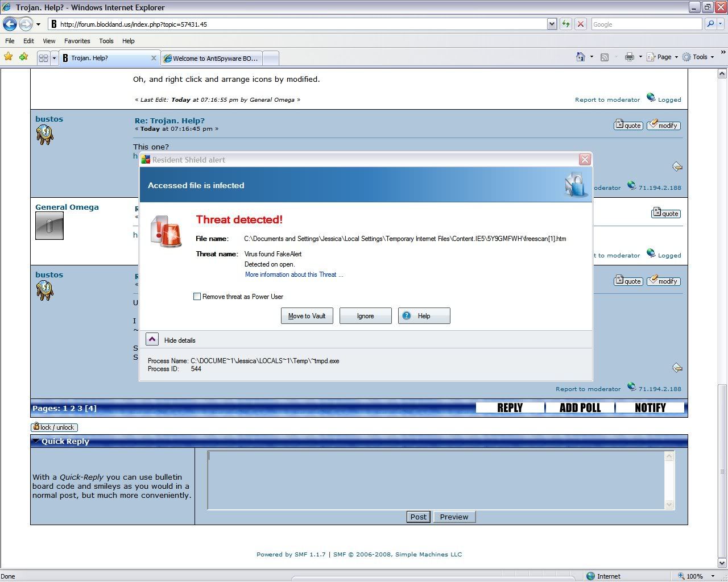Click the Add to Favorites icon
Screen dimensions: 728x582
point(23,57)
